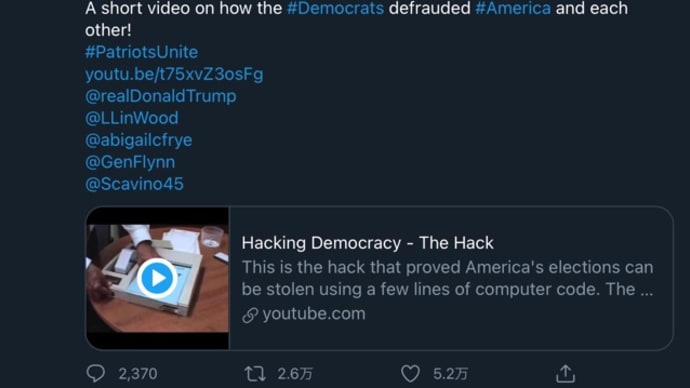Click the link chain icon beside youtube.com
Image resolution: width=690 pixels, height=388 pixels.
tap(250, 315)
